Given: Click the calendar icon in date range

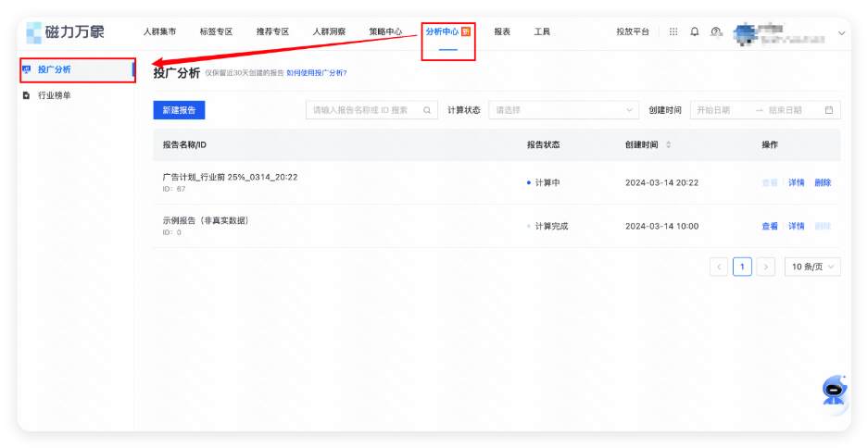Looking at the screenshot, I should (829, 110).
